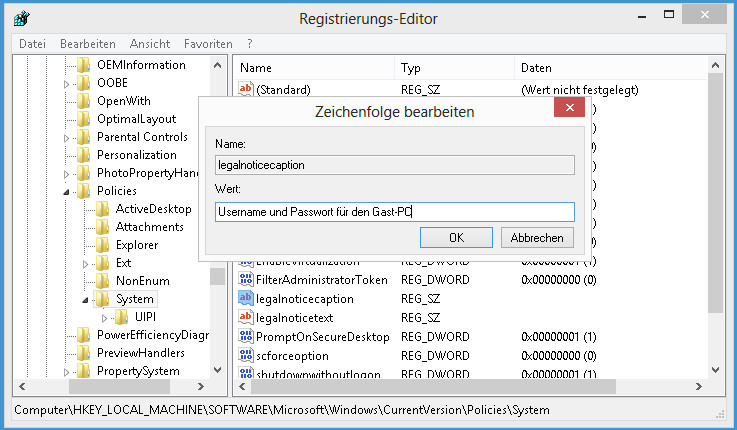Image resolution: width=737 pixels, height=430 pixels.
Task: Expand the UIPI tree node
Action: [104, 318]
